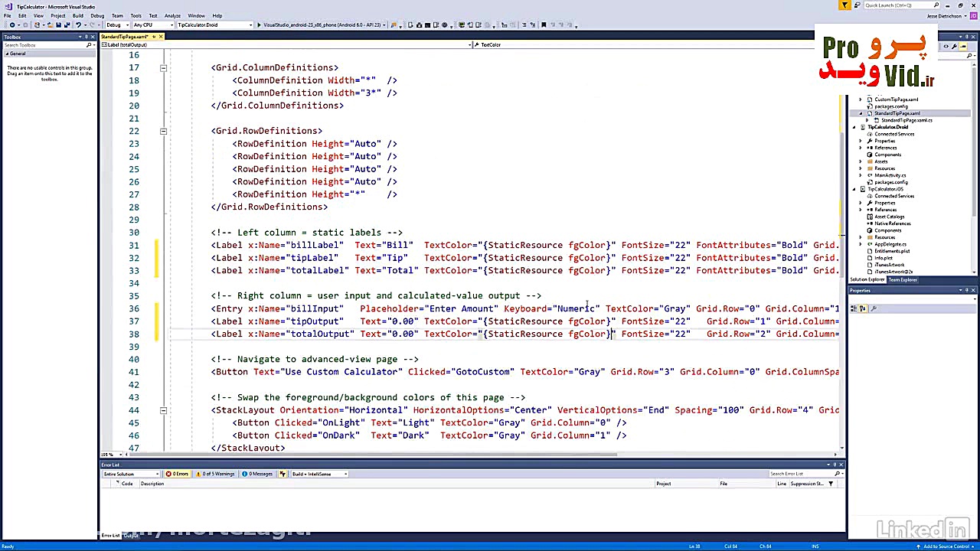
Task: Click the Undo toolbar icon
Action: tap(78, 25)
